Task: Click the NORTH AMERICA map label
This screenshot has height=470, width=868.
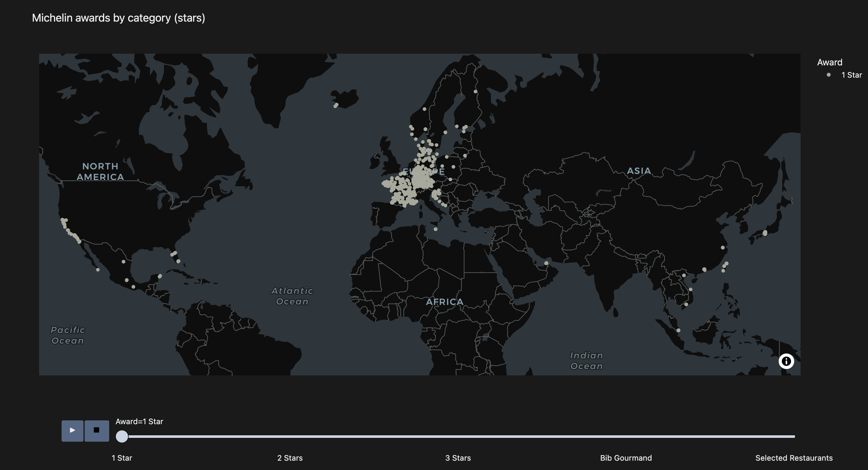Action: pyautogui.click(x=100, y=171)
